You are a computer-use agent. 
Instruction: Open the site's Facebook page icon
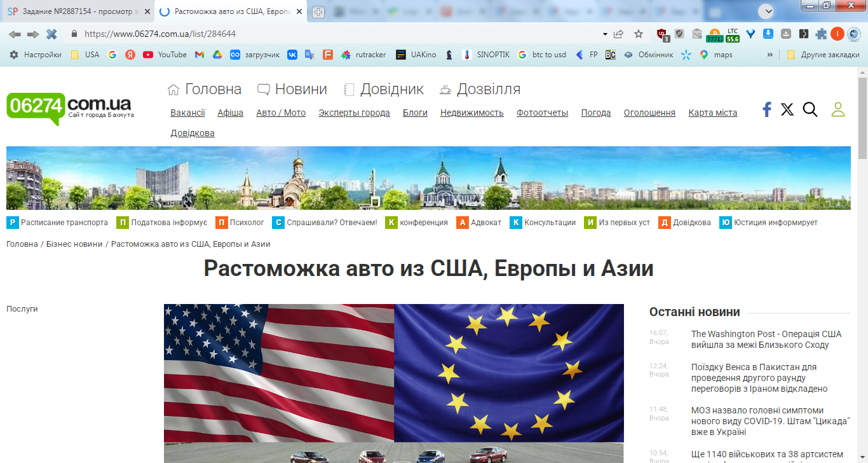coord(767,109)
